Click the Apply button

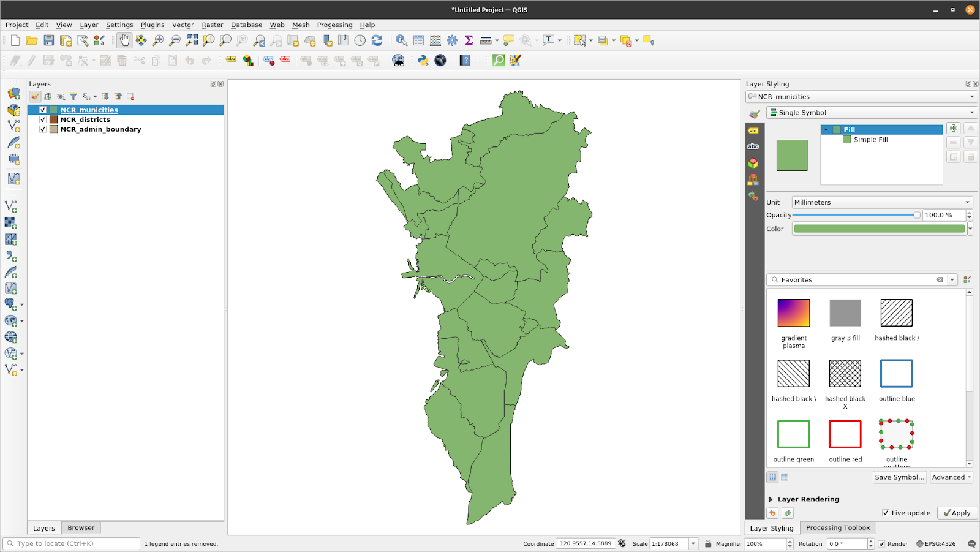(x=957, y=513)
